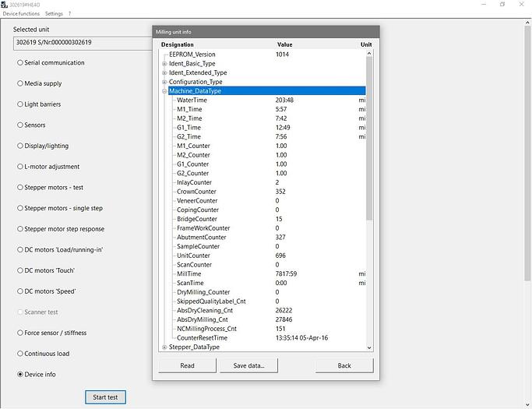Expand the Stepper_DataType tree node
532x409 pixels.
click(x=164, y=347)
